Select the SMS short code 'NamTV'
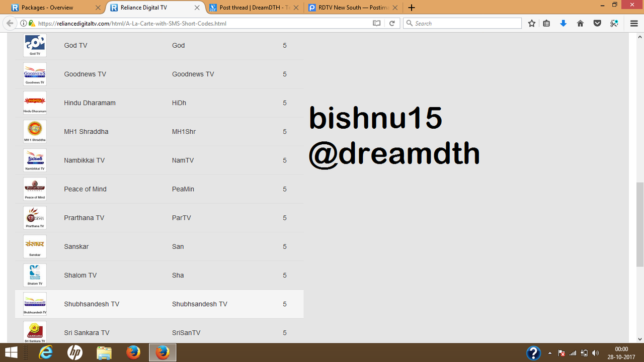Screen dimensions: 644x362 click(x=183, y=160)
